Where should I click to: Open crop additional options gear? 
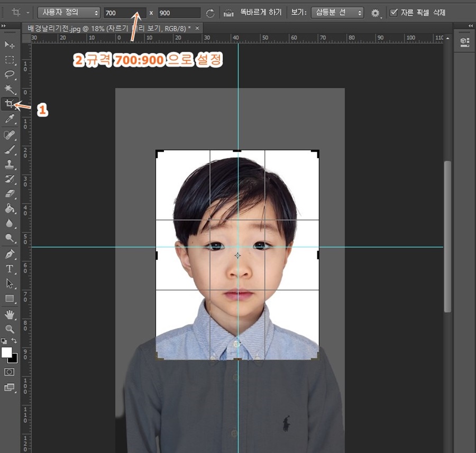[x=376, y=13]
